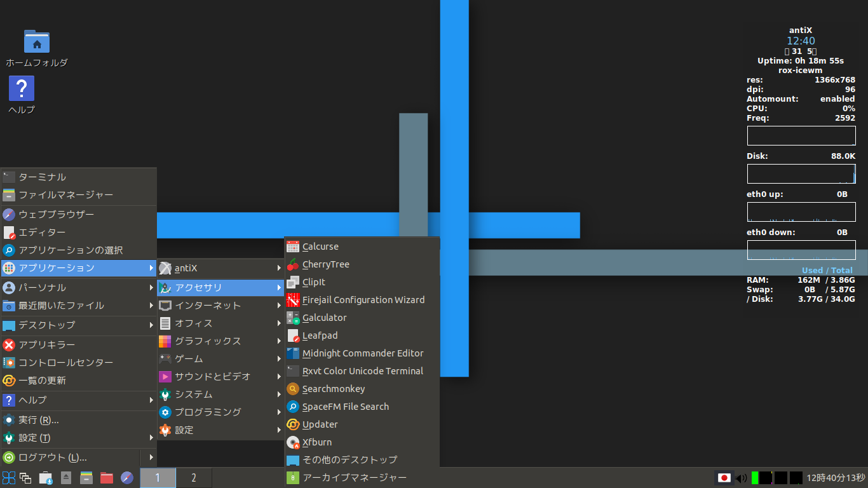The width and height of the screenshot is (868, 488).
Task: Expand the パーソナル submenu
Action: pos(78,288)
